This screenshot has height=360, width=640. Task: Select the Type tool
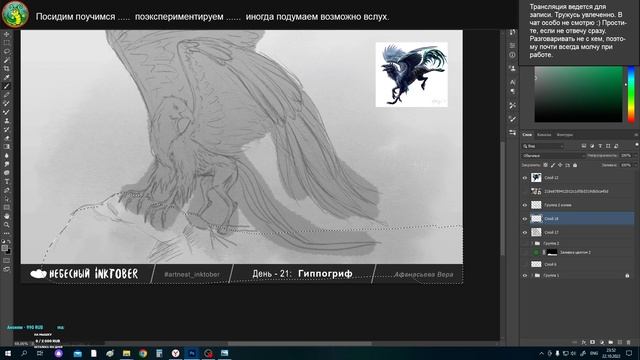(7, 182)
